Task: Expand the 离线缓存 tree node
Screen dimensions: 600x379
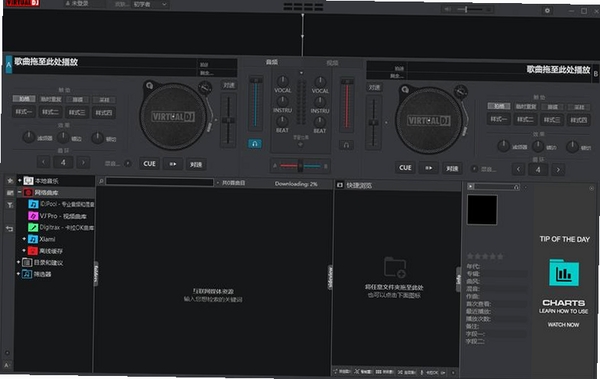Action: coord(24,251)
